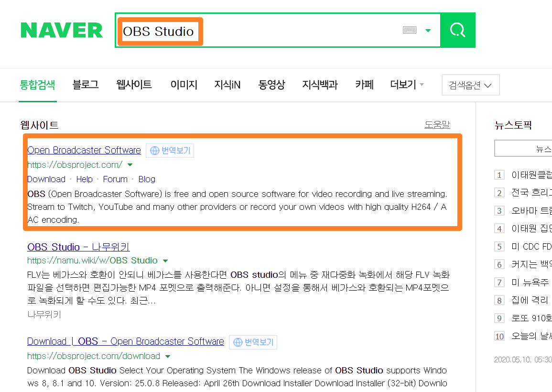
Task: Click 번역보기 beside Download | OBS title
Action: point(253,342)
